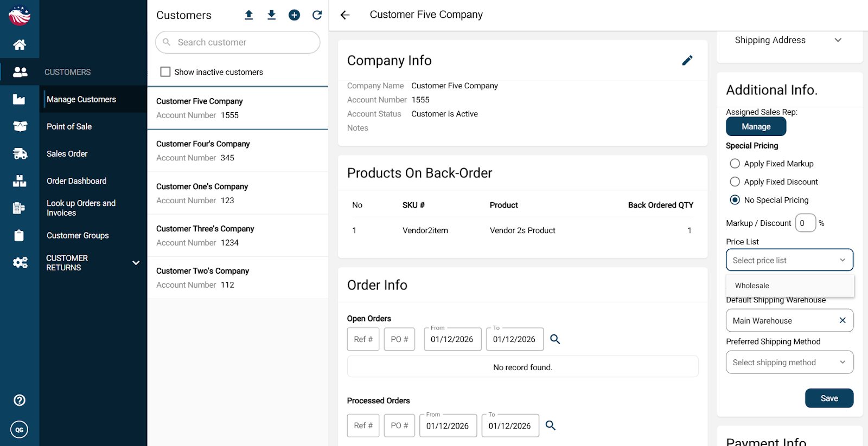The width and height of the screenshot is (868, 446).
Task: Clear Main Warehouse selection
Action: tap(843, 320)
